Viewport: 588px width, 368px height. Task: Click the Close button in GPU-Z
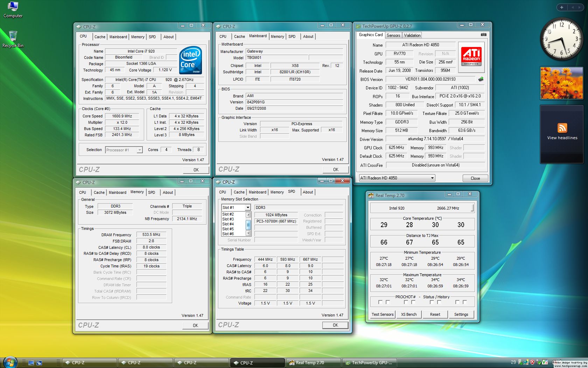point(475,178)
